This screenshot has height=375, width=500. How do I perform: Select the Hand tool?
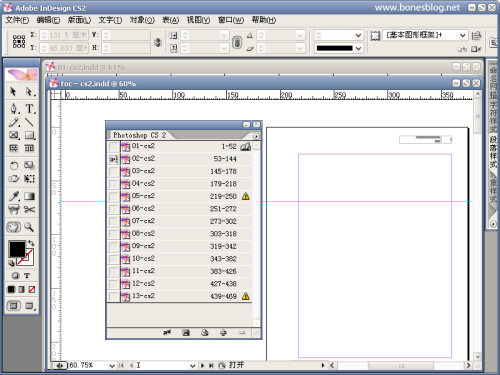(x=13, y=227)
